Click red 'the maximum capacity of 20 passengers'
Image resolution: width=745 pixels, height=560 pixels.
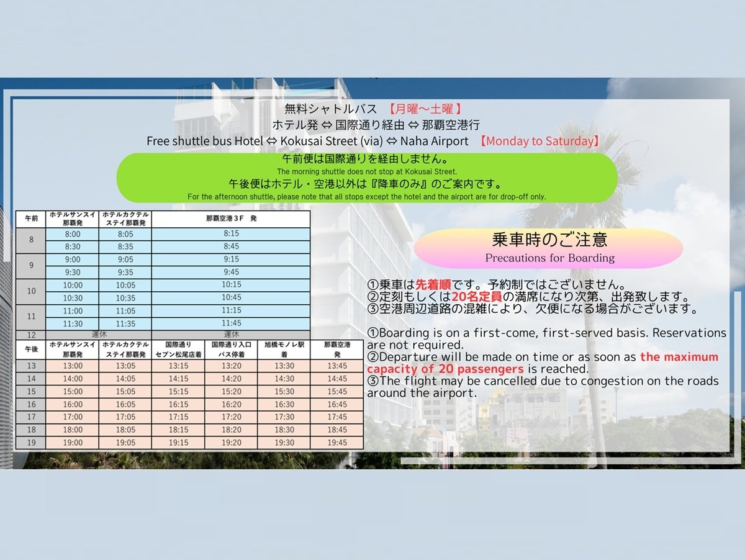click(x=543, y=363)
